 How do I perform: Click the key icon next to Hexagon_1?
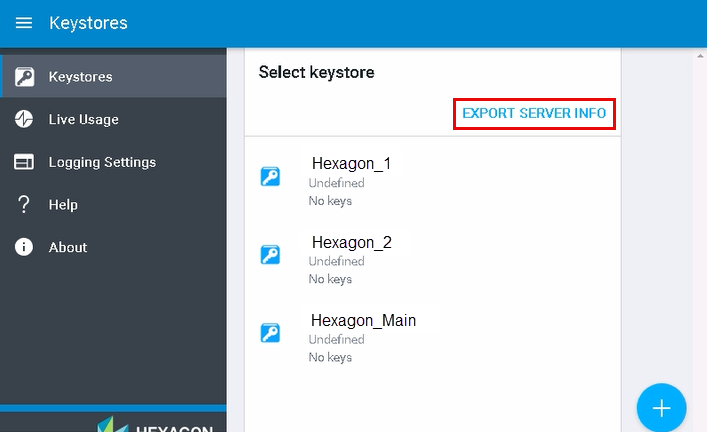270,177
